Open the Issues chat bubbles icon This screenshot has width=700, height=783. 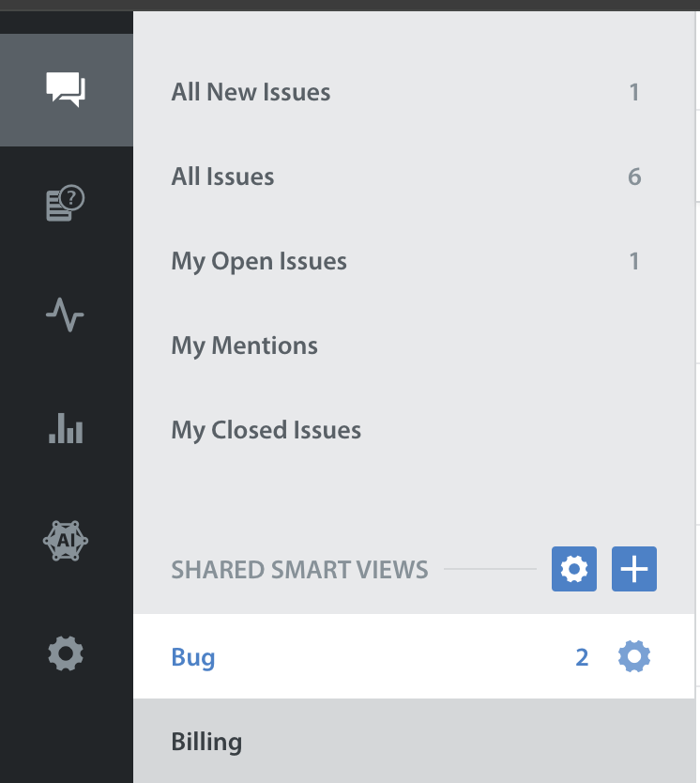tap(66, 89)
